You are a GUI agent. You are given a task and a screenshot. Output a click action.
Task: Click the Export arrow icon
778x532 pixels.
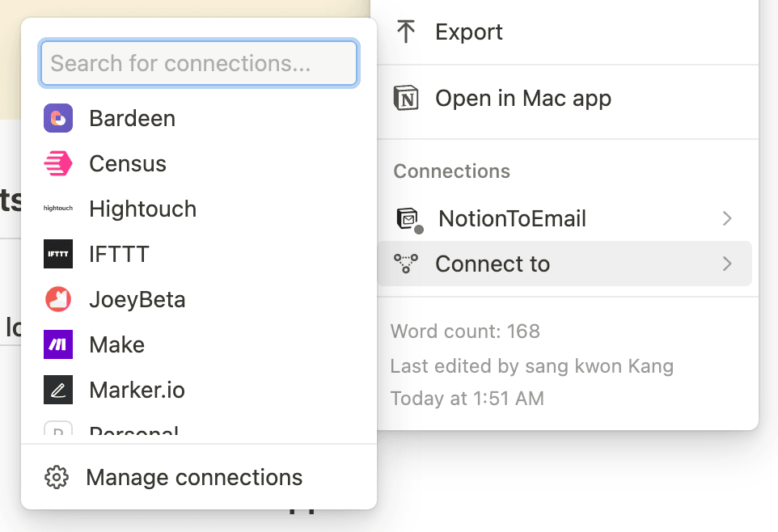[406, 32]
